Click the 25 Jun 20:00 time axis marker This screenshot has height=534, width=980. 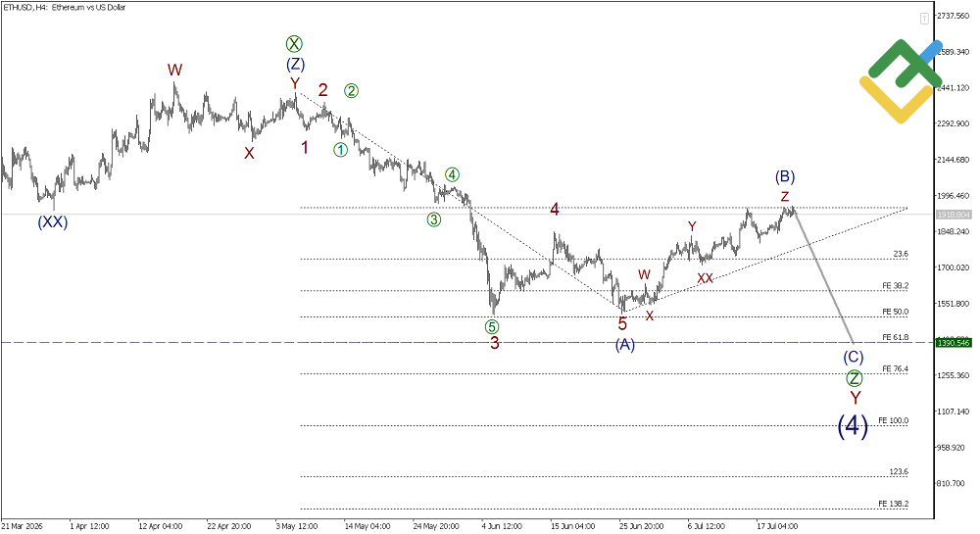[x=641, y=526]
